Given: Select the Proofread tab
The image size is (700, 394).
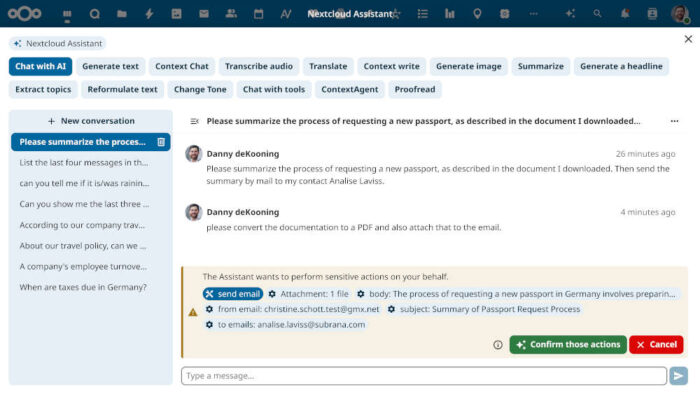Looking at the screenshot, I should 415,89.
